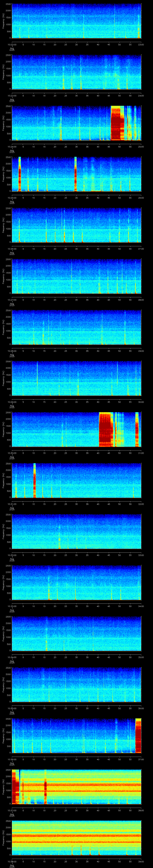The width and height of the screenshot is (153, 868).
Task: Select the 10:37:00 time label
Action: click(x=12, y=810)
